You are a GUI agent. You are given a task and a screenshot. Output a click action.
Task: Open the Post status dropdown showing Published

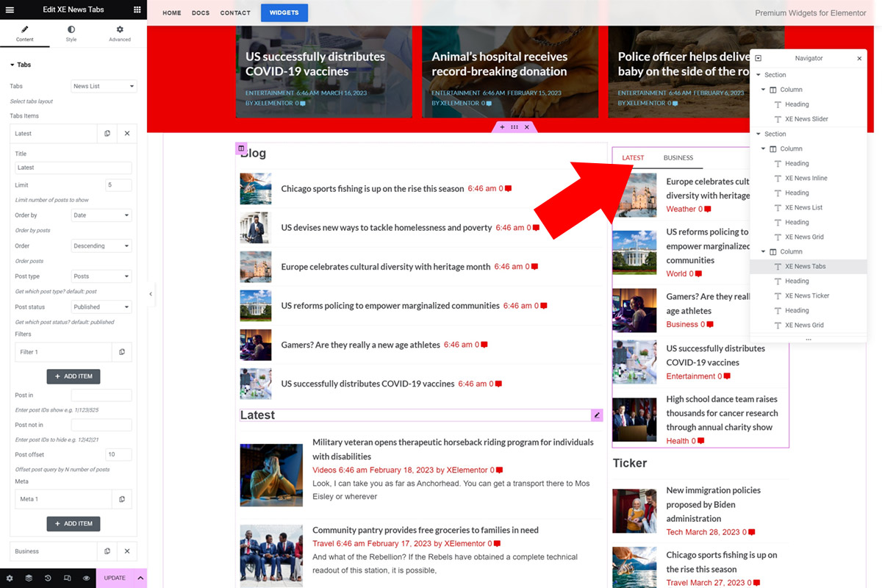click(101, 306)
